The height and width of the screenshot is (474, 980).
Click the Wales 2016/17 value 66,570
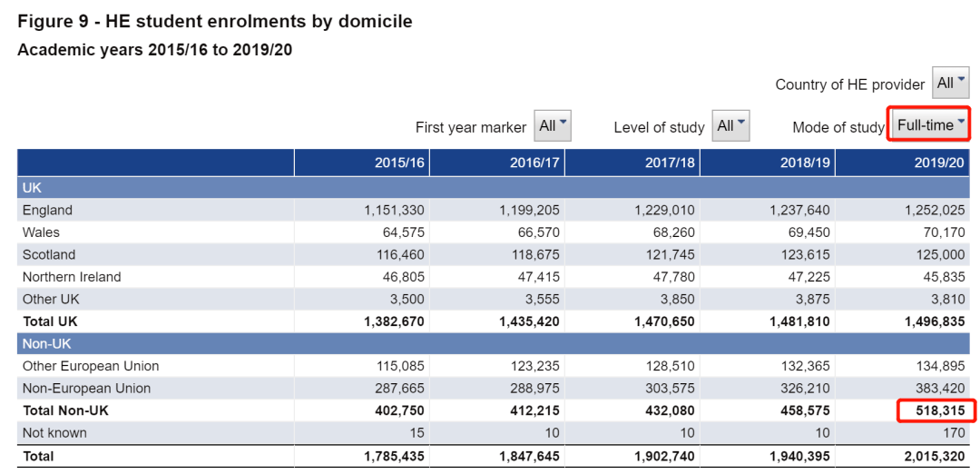539,232
